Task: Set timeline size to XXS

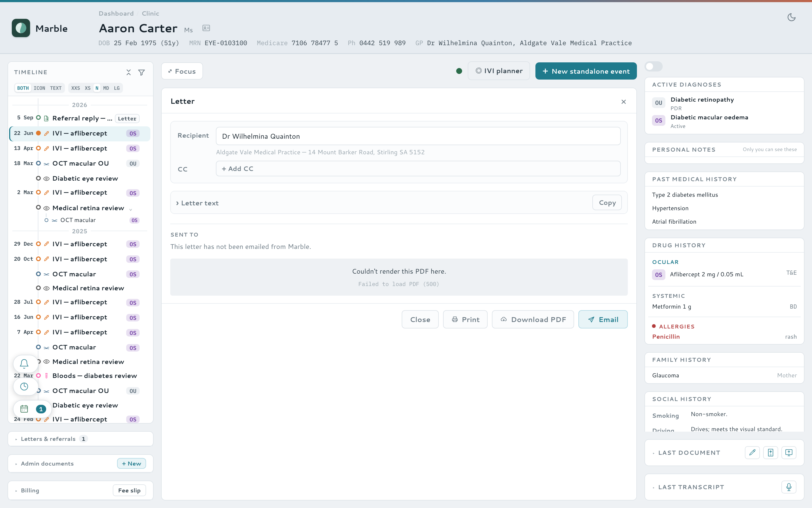Action: (75, 88)
